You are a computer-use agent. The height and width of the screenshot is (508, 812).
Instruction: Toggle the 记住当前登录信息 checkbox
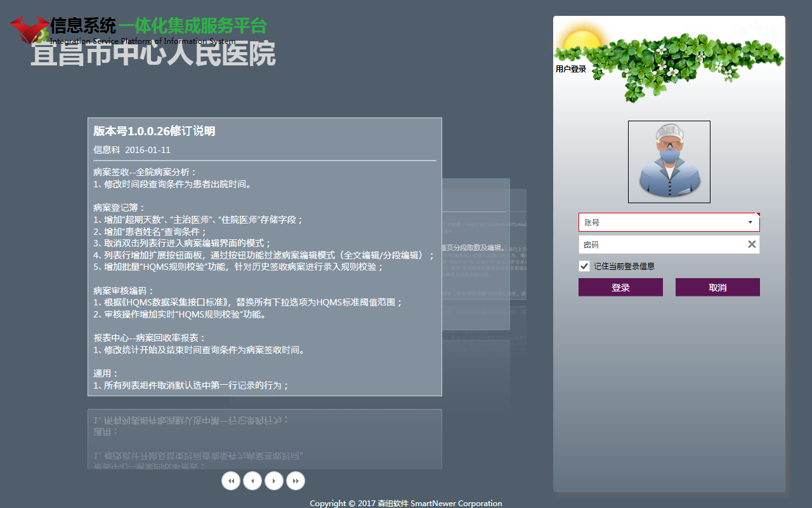tap(584, 266)
